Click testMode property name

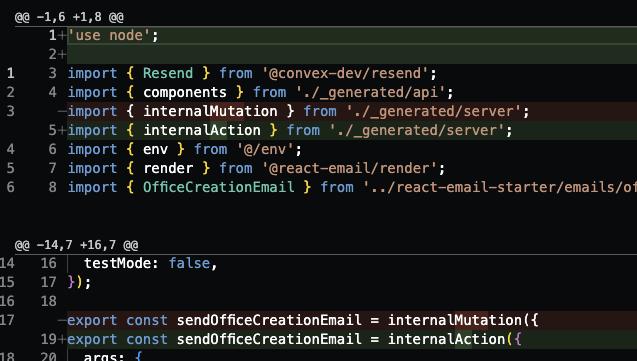pyautogui.click(x=117, y=263)
